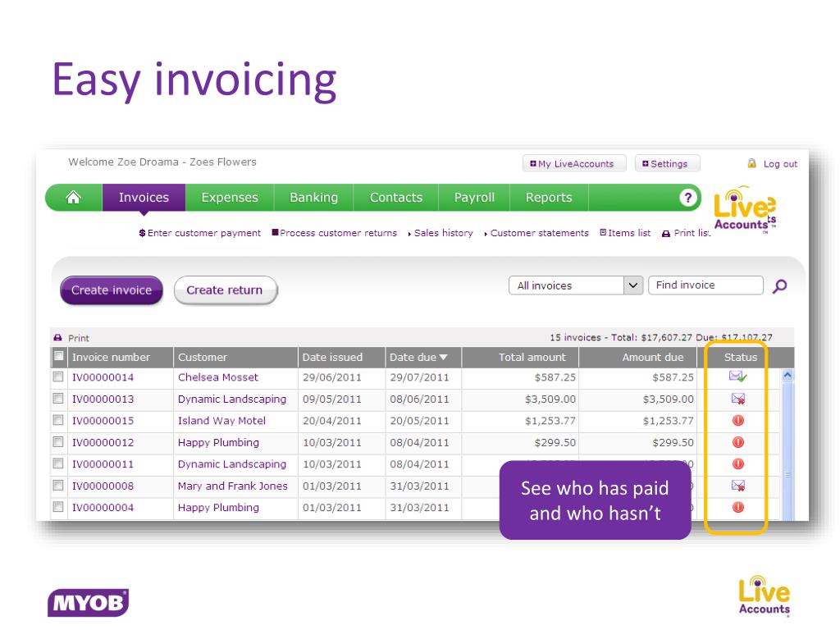The image size is (840, 630).
Task: Click the table scrollbar up arrow
Action: (x=787, y=375)
